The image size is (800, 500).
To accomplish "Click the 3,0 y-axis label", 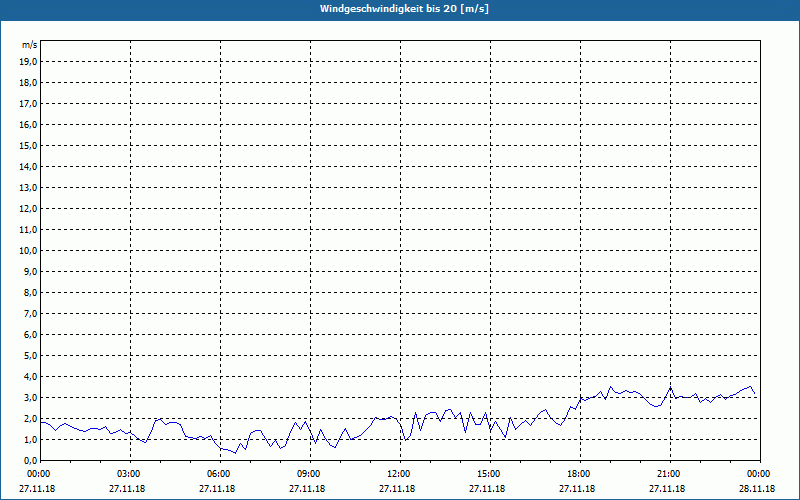I will pyautogui.click(x=31, y=397).
